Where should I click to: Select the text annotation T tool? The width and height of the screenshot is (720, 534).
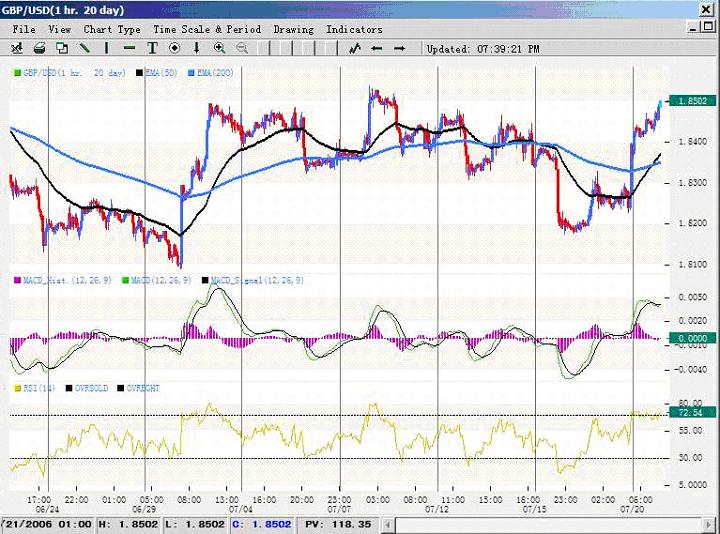point(152,48)
